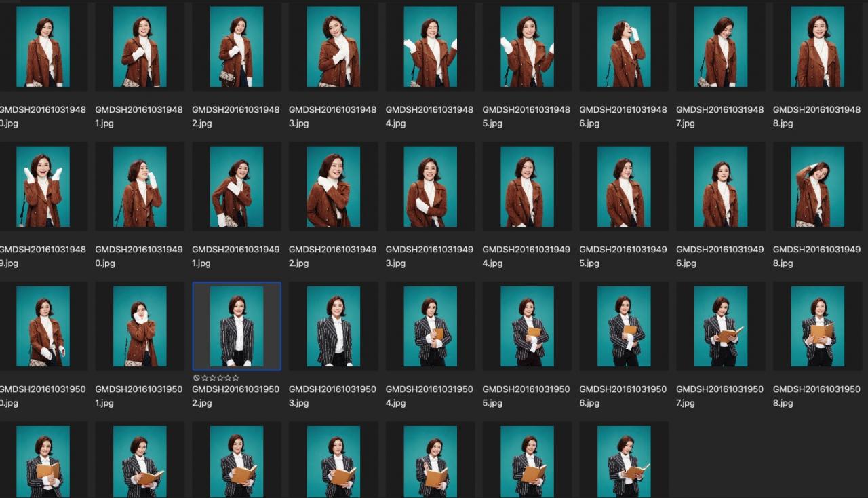Select photo thumbnail GMDSH201610319505.jpg

pos(527,326)
